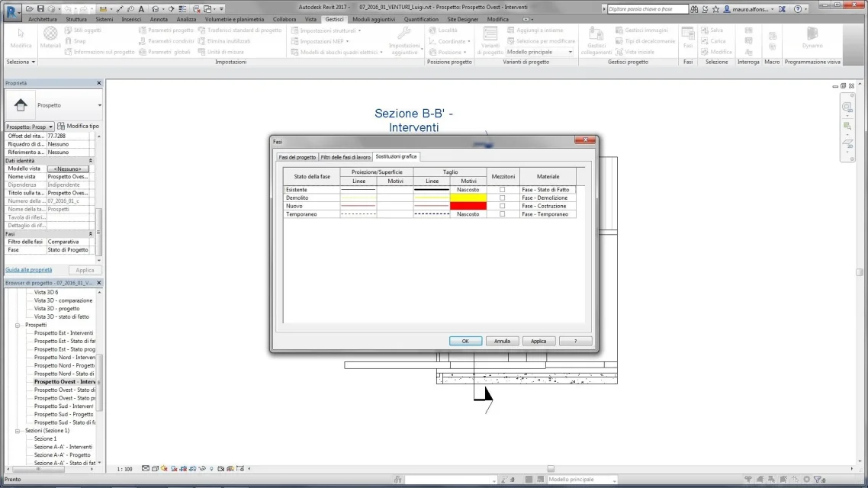Collapse the Prospetti tree node
868x488 pixels.
(17, 326)
